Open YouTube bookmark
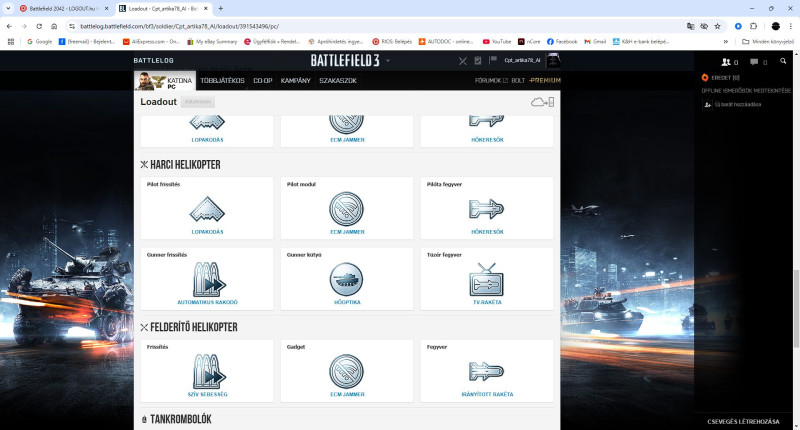 [x=497, y=41]
